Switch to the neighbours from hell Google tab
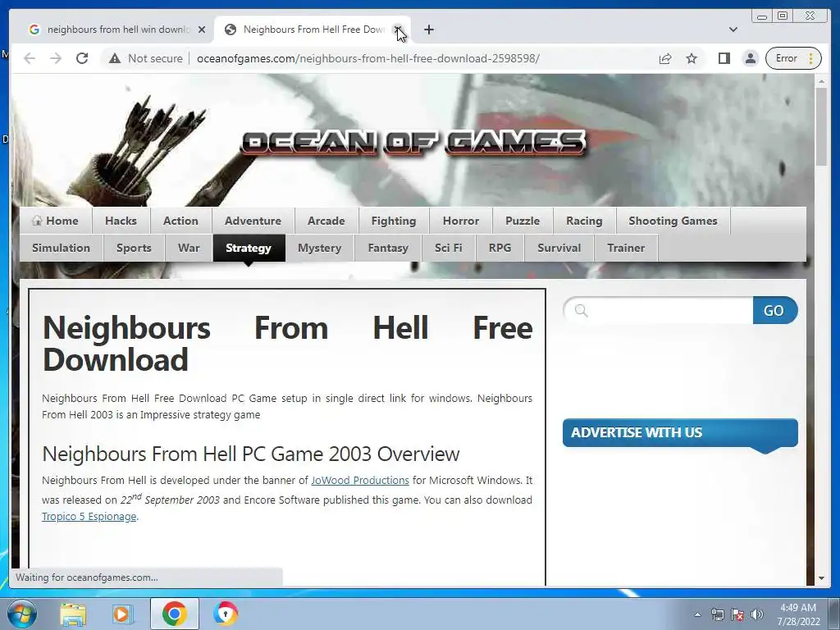 coord(116,30)
